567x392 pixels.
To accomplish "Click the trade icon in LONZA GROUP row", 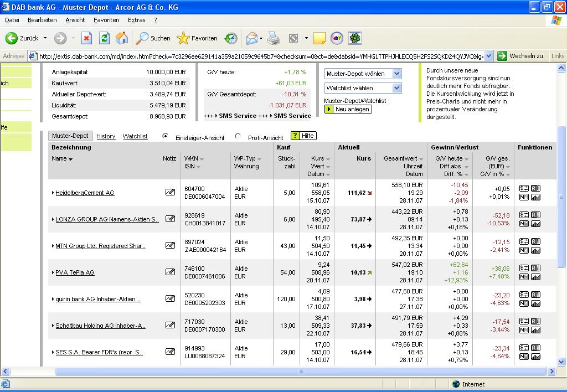I will point(524,215).
